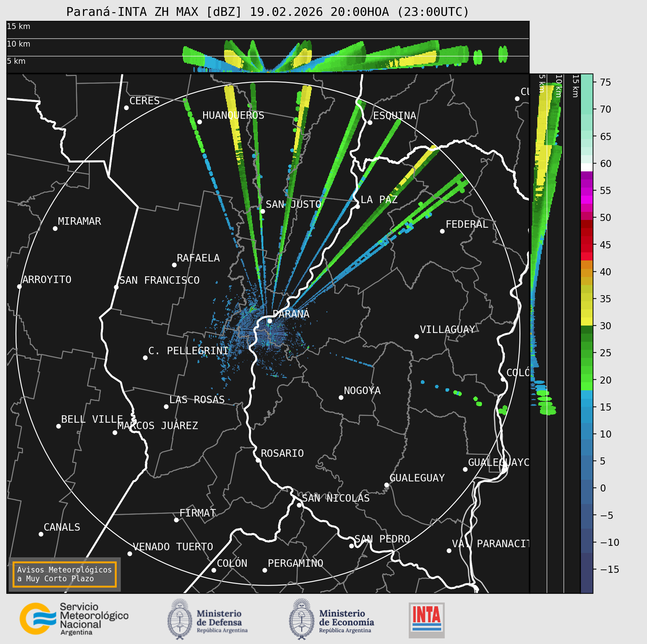Click the Avisos Meteorológicos a Muy Corto Plazo box
Image resolution: width=647 pixels, height=644 pixels.
click(x=64, y=574)
